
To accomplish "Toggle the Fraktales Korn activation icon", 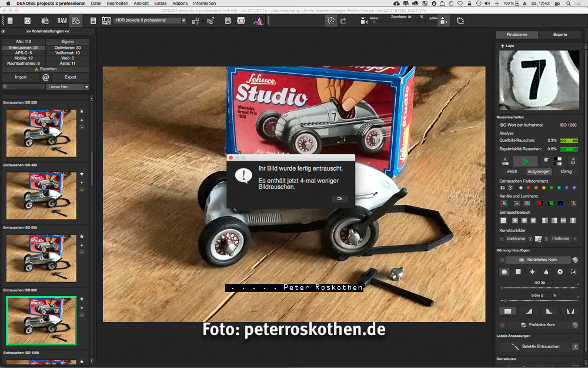I will tap(502, 325).
